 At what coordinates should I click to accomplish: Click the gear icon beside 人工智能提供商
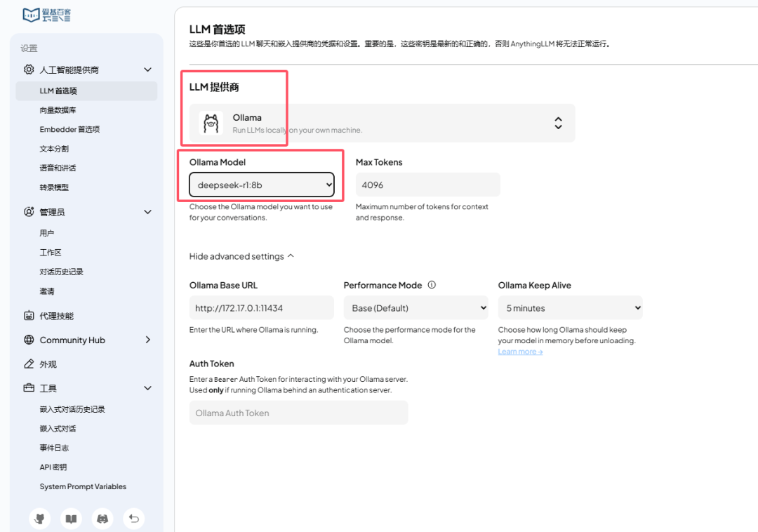coord(29,69)
